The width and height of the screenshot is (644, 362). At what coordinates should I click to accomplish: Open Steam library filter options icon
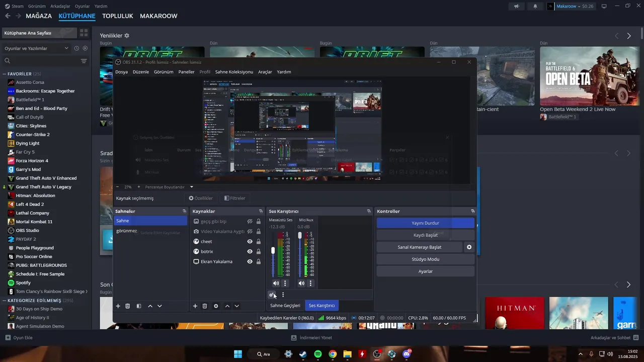pyautogui.click(x=84, y=61)
